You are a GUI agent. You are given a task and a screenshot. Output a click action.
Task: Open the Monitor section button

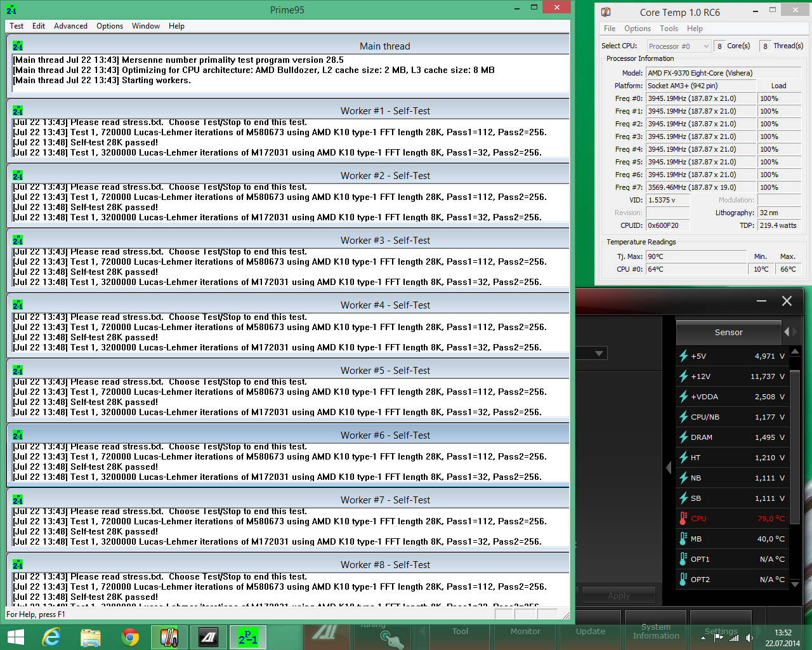tap(525, 632)
